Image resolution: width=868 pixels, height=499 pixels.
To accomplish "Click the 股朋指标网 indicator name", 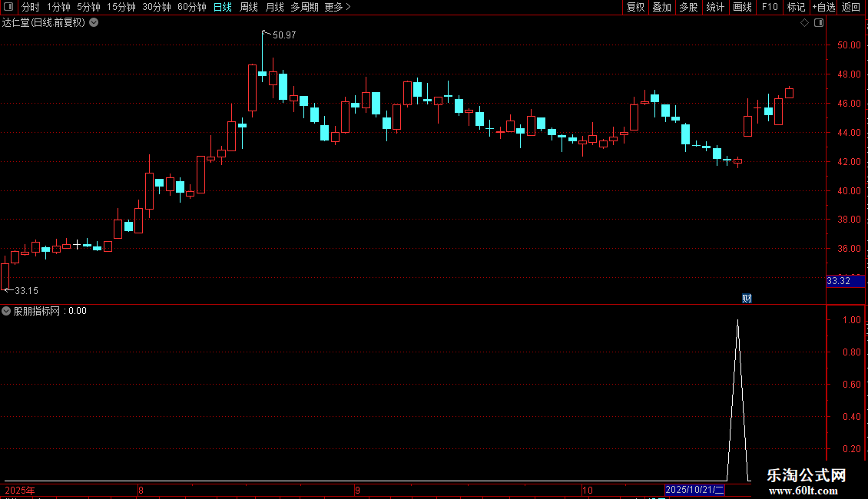I will coord(37,311).
